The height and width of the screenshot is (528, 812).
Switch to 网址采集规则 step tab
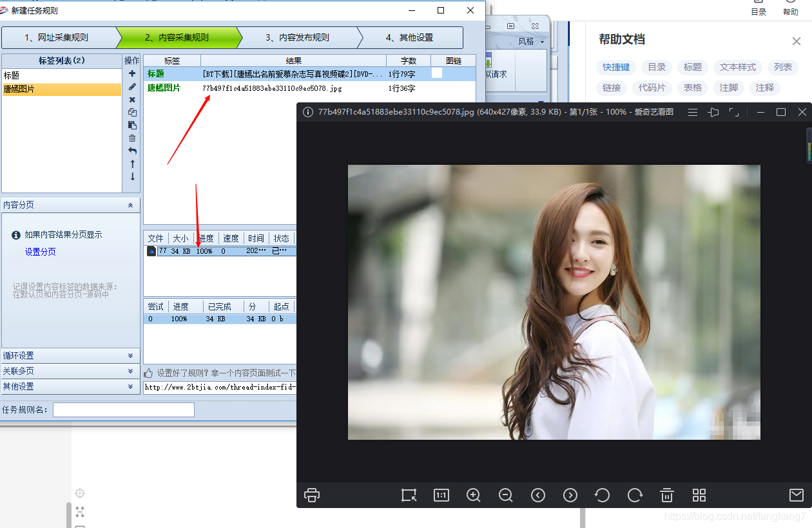[x=57, y=37]
